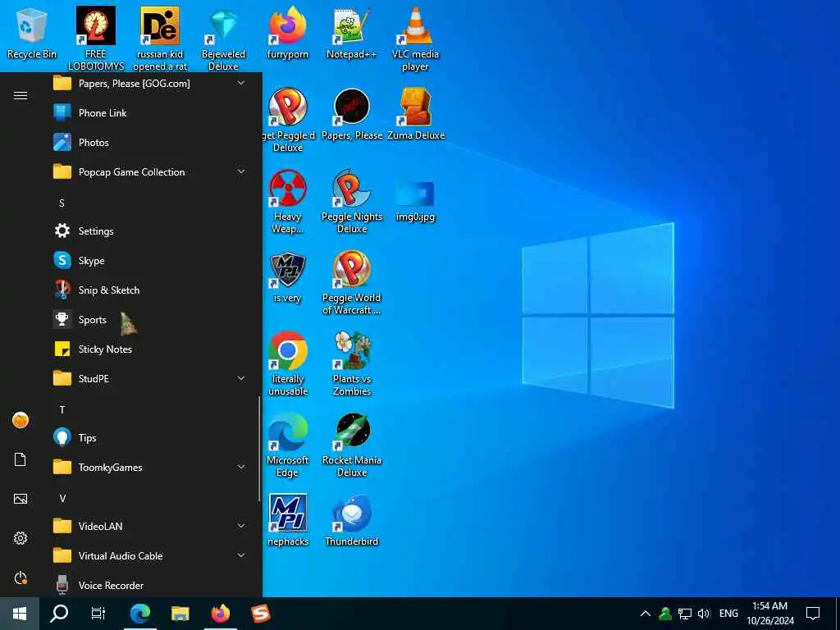Click the Start menu app list scrollbar
This screenshot has width=840, height=630.
[259, 449]
